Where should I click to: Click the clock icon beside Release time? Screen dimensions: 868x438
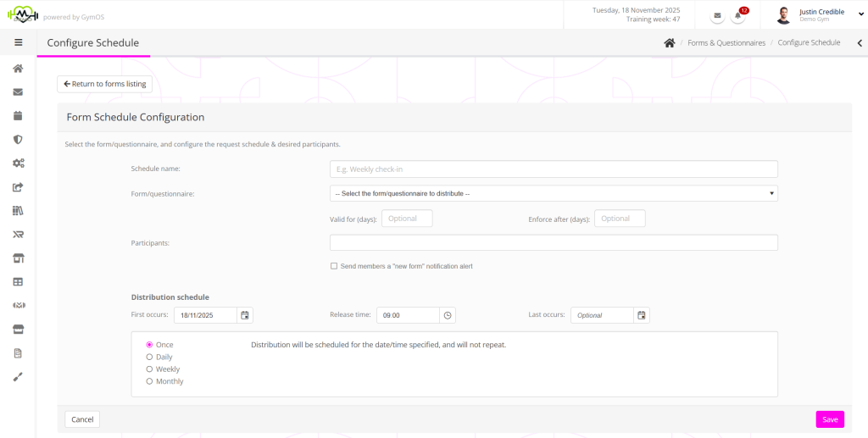pos(448,315)
